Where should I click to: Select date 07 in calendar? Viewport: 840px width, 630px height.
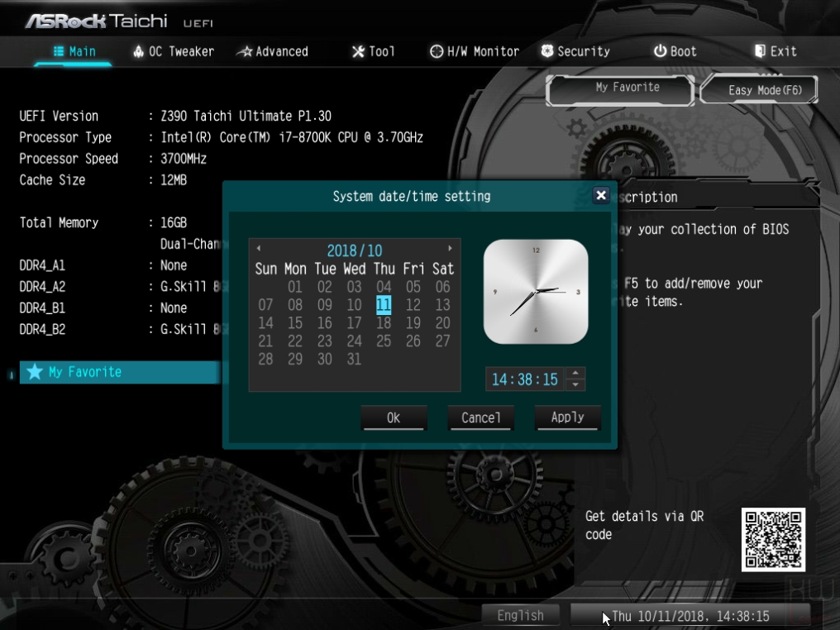[x=265, y=305]
